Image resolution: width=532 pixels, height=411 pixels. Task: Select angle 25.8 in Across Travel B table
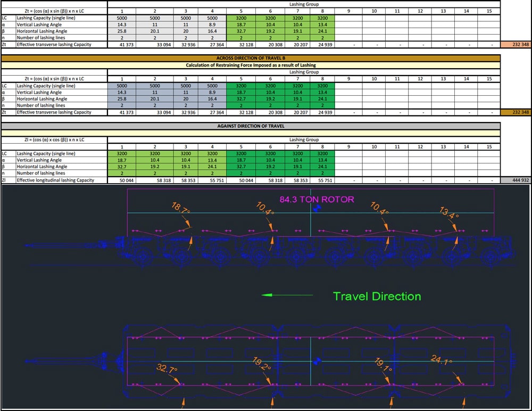pos(122,99)
